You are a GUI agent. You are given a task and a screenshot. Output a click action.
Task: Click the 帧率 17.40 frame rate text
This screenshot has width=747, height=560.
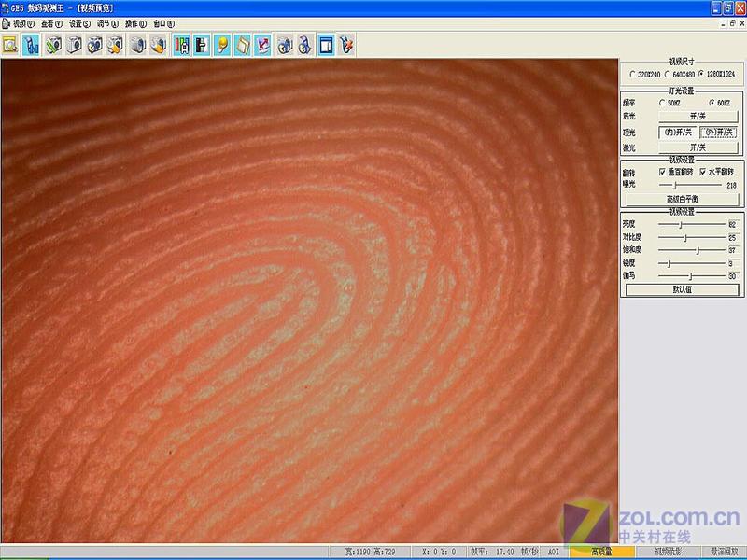click(x=504, y=552)
